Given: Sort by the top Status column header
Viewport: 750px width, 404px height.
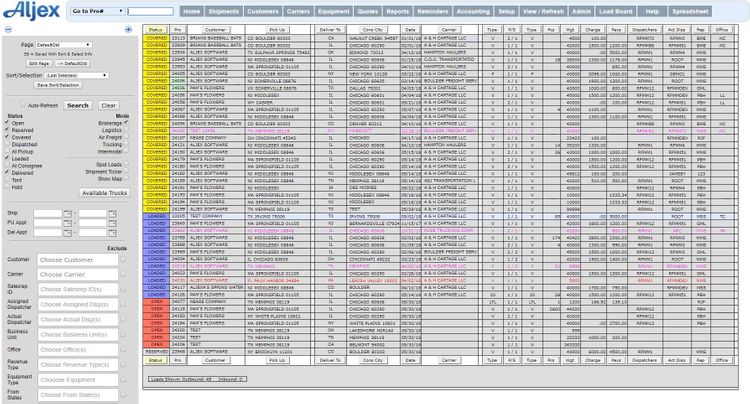Looking at the screenshot, I should click(155, 30).
